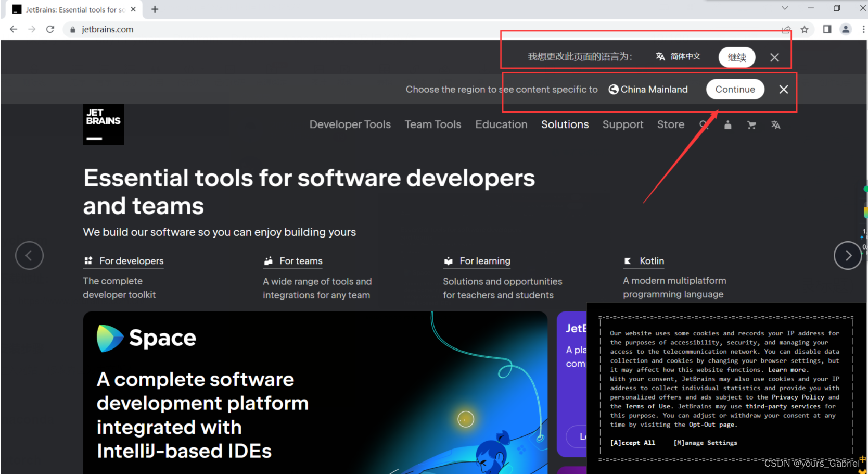Close the JetBrains browser tab
Image resolution: width=868 pixels, height=474 pixels.
click(x=133, y=9)
